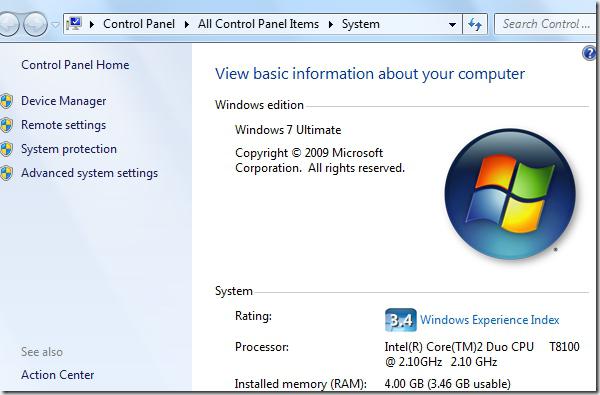Expand the arrow before System breadcrumb
The width and height of the screenshot is (600, 395).
click(x=331, y=24)
